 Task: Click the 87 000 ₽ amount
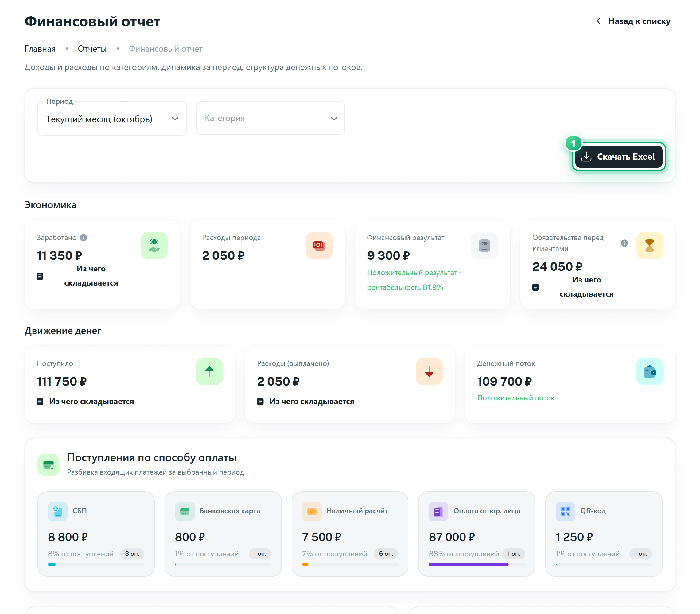[x=452, y=537]
